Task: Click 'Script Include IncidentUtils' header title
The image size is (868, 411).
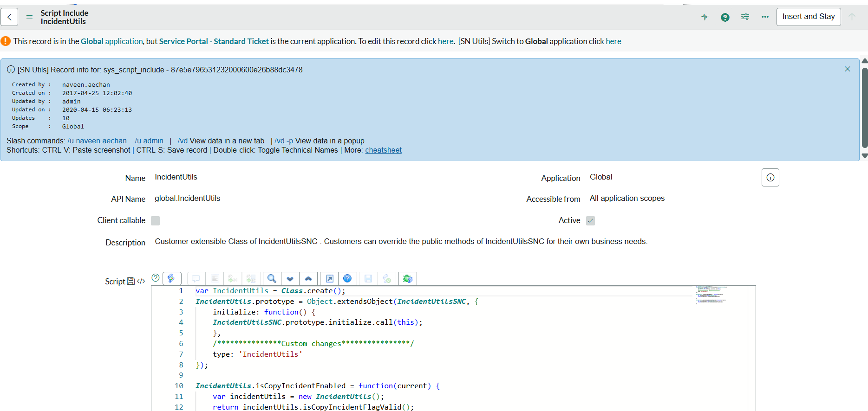Action: point(64,17)
